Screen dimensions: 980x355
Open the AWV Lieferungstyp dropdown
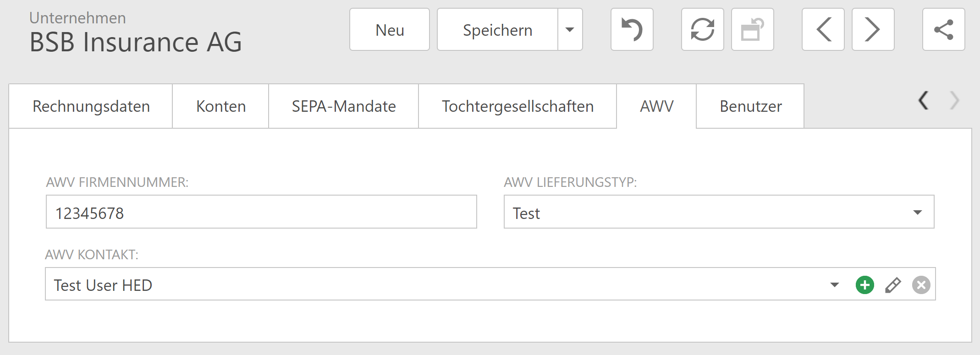coord(917,212)
